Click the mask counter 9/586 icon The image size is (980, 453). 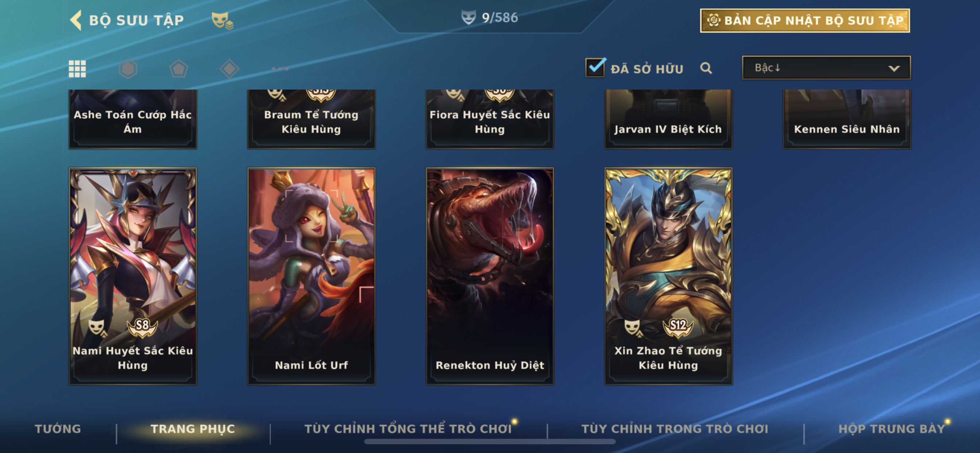468,18
